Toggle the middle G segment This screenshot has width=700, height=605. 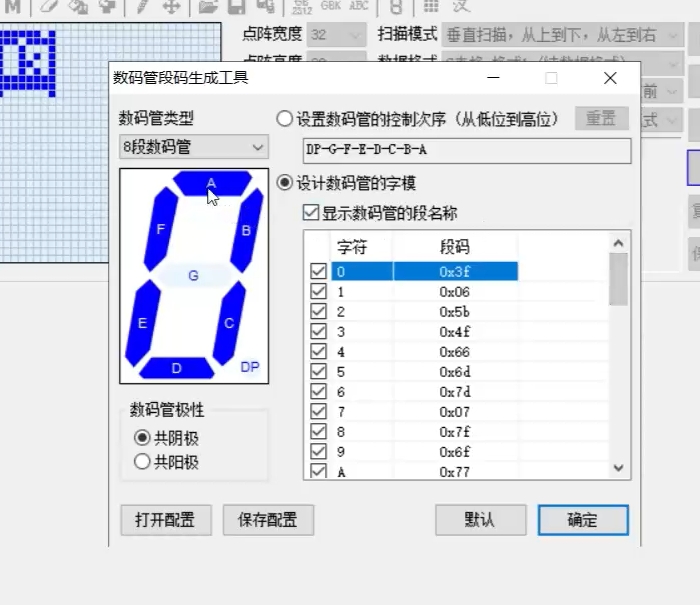tap(194, 275)
